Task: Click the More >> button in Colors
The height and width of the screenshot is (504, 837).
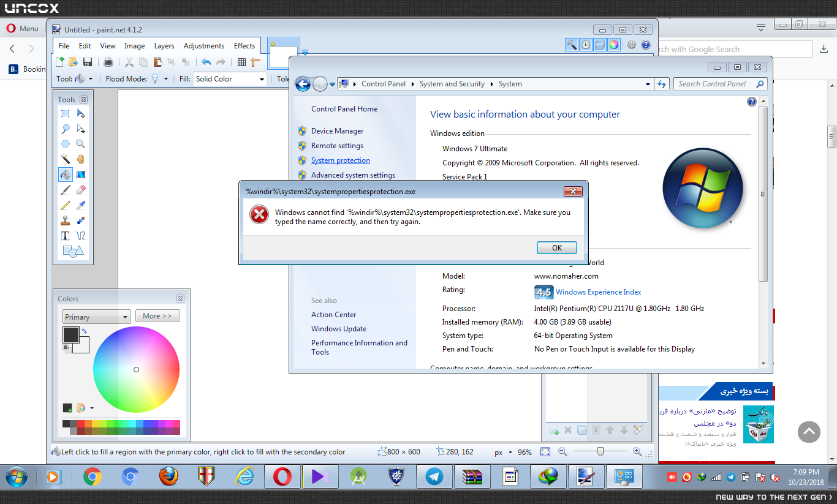Action: (157, 316)
